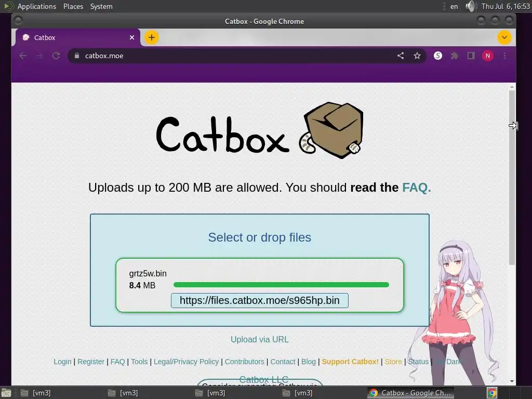Open the Store link
This screenshot has height=399, width=532.
[393, 362]
